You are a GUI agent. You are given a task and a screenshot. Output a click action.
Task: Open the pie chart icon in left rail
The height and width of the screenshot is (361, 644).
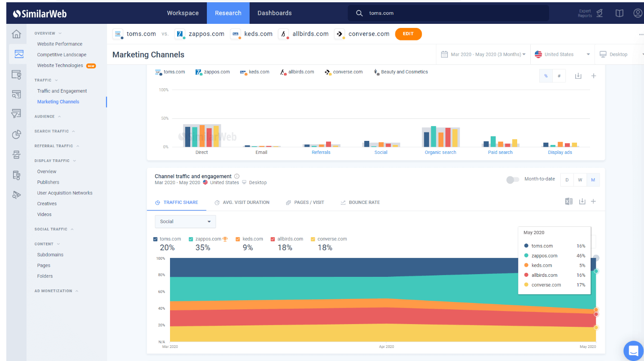coord(17,134)
